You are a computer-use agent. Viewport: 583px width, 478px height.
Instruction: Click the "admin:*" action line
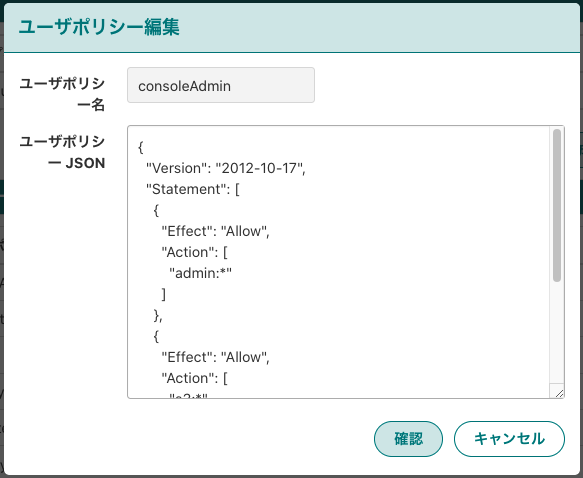pos(200,273)
